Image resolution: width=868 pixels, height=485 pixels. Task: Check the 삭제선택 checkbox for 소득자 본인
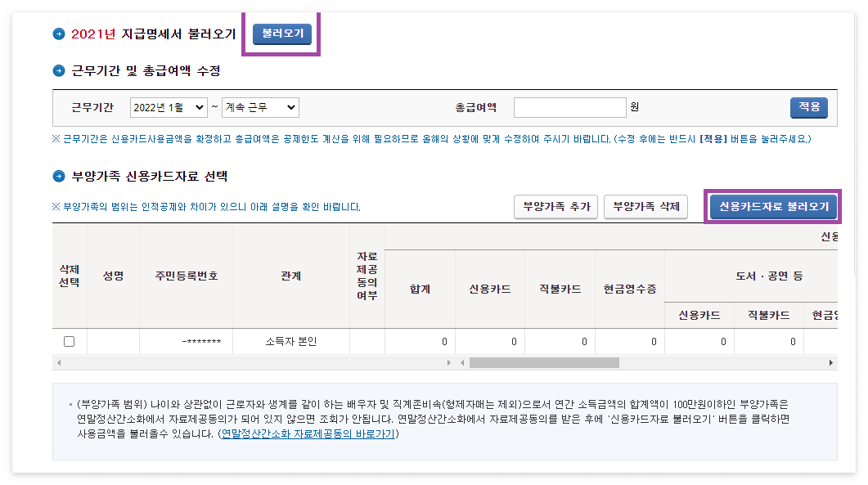[69, 342]
